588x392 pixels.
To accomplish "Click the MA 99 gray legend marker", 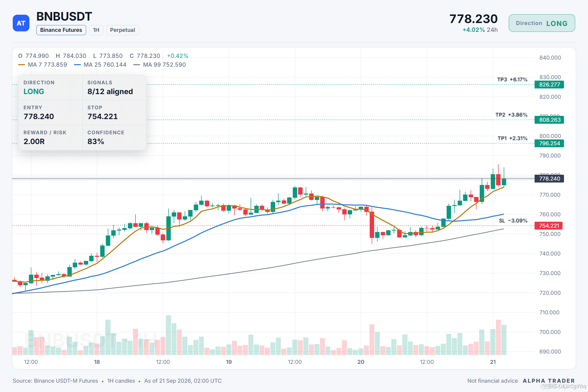I will tap(137, 65).
